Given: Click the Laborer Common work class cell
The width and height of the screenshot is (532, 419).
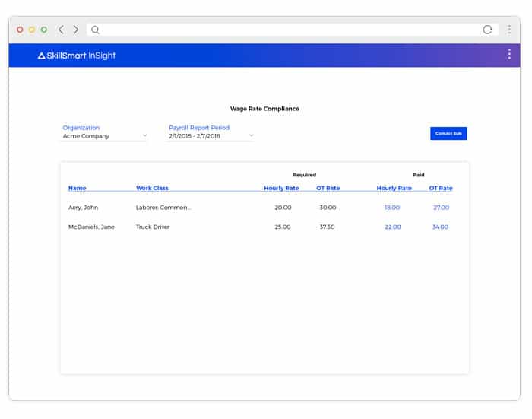Looking at the screenshot, I should [x=163, y=208].
